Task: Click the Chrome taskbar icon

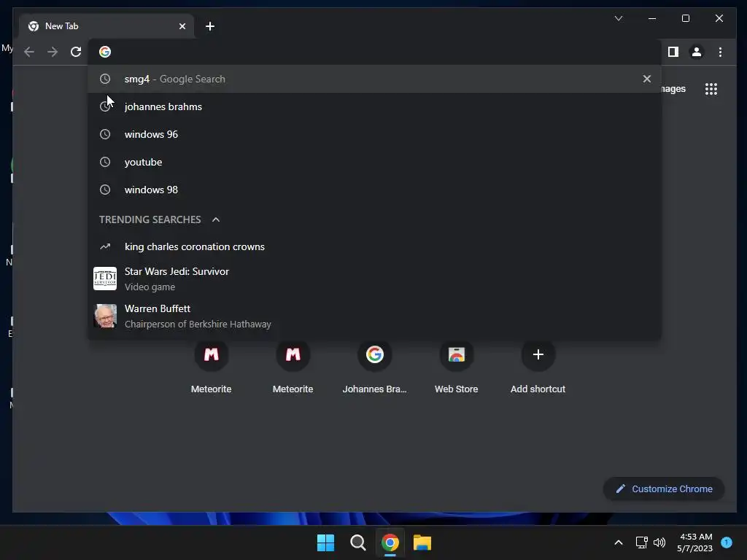Action: click(x=390, y=542)
